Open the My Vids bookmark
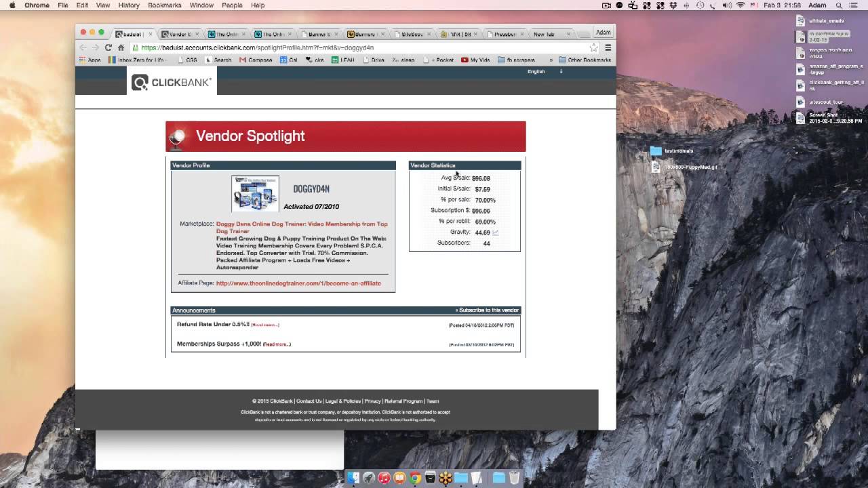Viewport: 868px width, 488px height. point(475,60)
